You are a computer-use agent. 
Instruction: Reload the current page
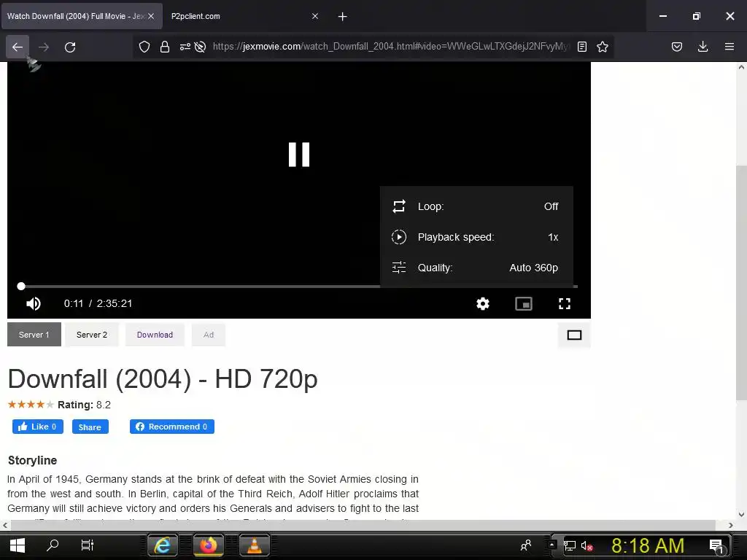(70, 47)
